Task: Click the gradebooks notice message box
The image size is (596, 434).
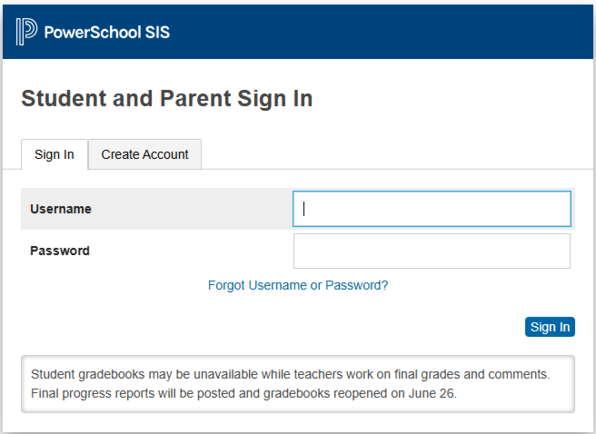Action: 298,384
